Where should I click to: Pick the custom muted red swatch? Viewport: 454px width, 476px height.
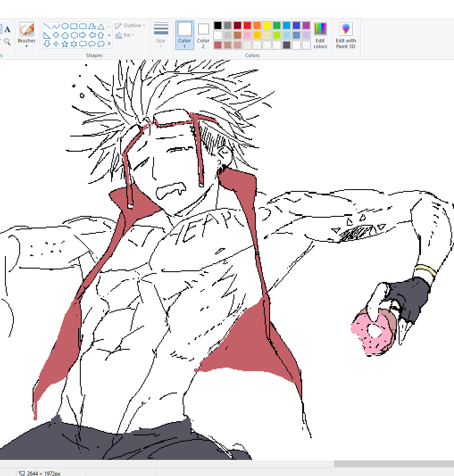click(218, 45)
